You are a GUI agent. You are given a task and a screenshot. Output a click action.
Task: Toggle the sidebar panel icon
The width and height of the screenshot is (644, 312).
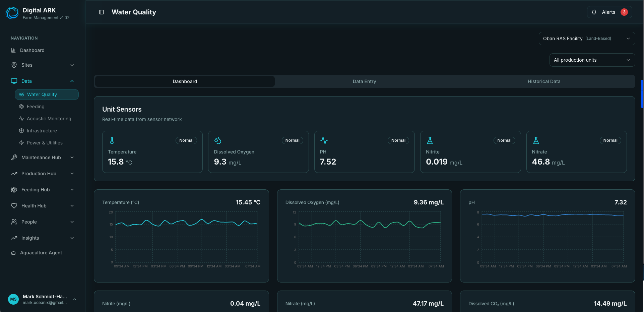coord(102,12)
